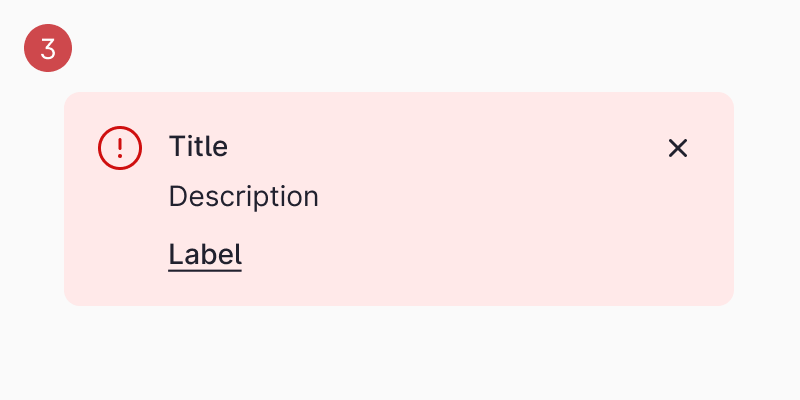Click the red error exclamation icon
This screenshot has height=400, width=800.
pyautogui.click(x=120, y=148)
